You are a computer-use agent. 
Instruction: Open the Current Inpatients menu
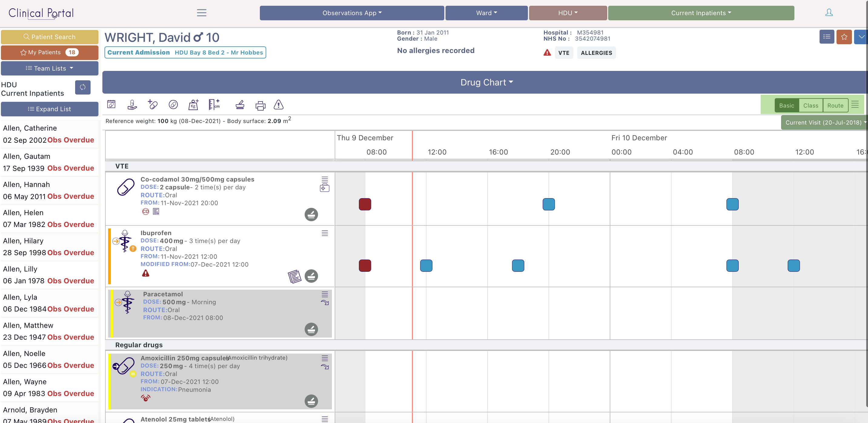click(x=701, y=13)
